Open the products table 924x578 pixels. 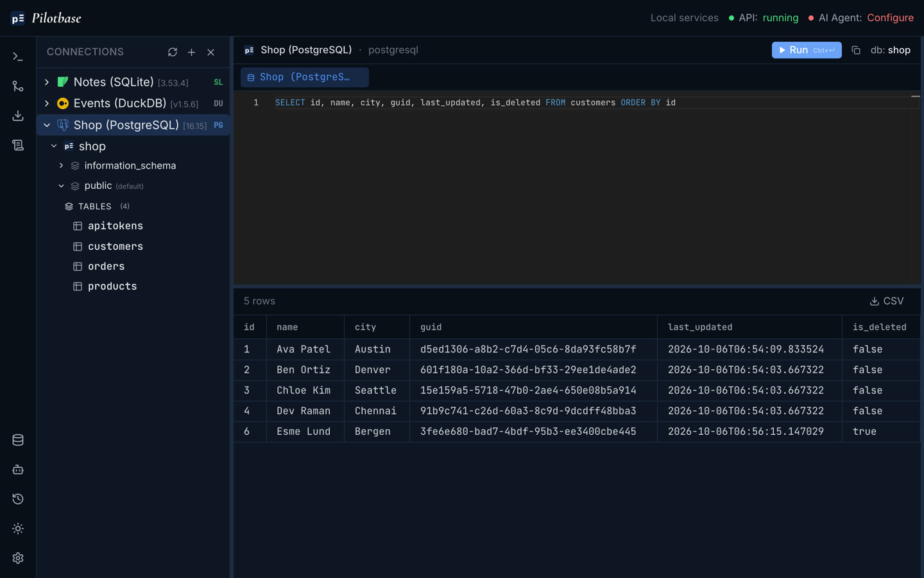point(112,286)
